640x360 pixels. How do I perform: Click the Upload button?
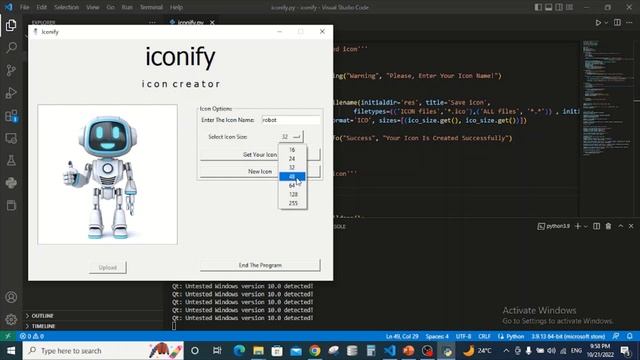click(108, 268)
